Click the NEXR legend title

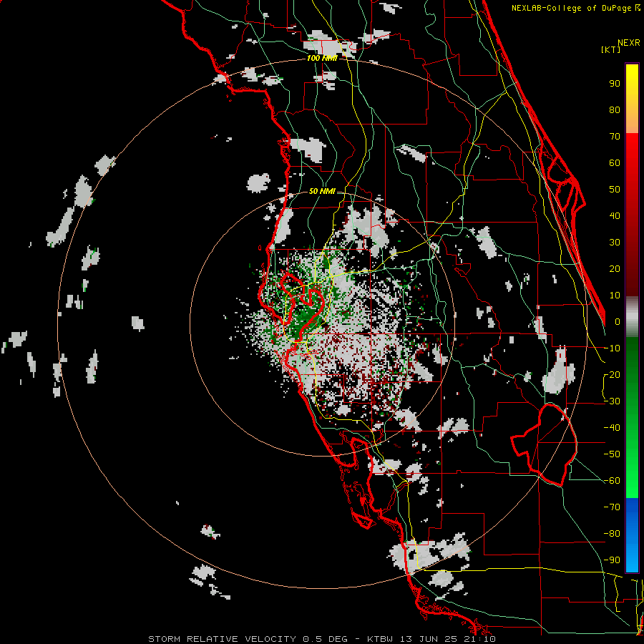click(x=629, y=43)
